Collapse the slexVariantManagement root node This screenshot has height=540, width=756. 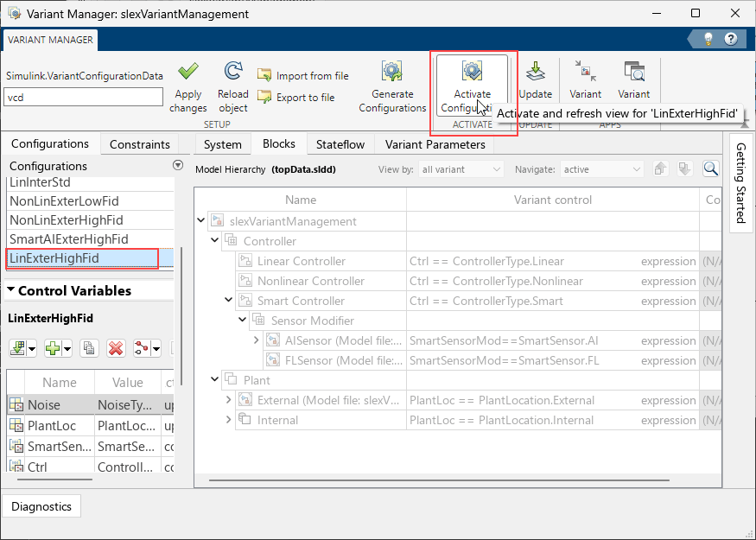pos(201,220)
